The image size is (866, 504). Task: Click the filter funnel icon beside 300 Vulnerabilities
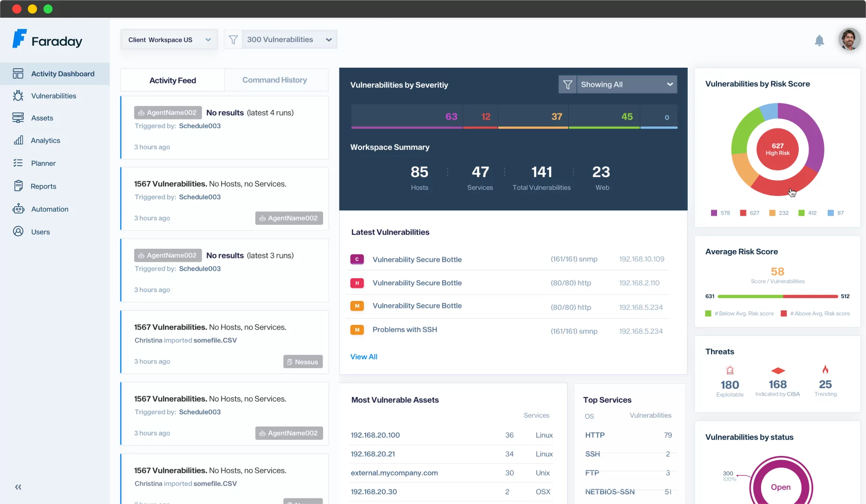233,40
